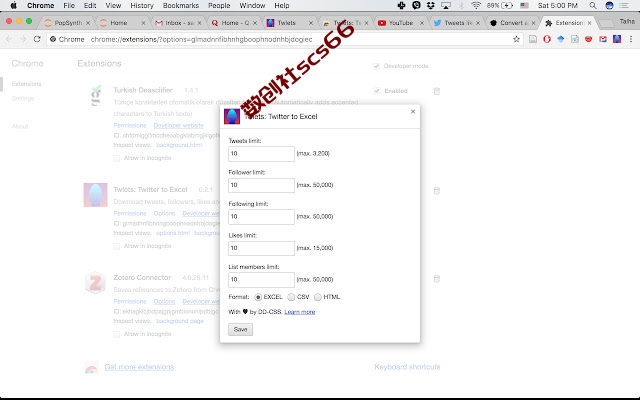Click the Wi-Fi status icon

coord(476,5)
